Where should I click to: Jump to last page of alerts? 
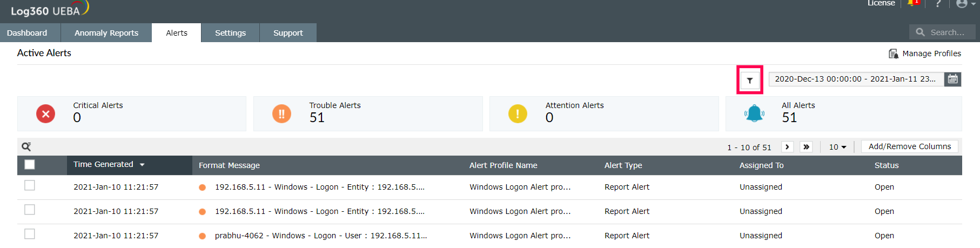[806, 147]
